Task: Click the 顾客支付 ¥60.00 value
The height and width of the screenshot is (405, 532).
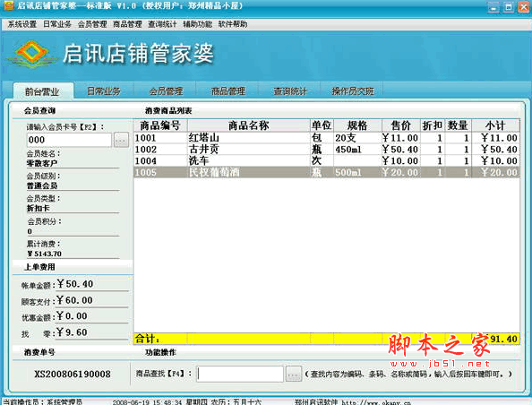Action: [74, 300]
